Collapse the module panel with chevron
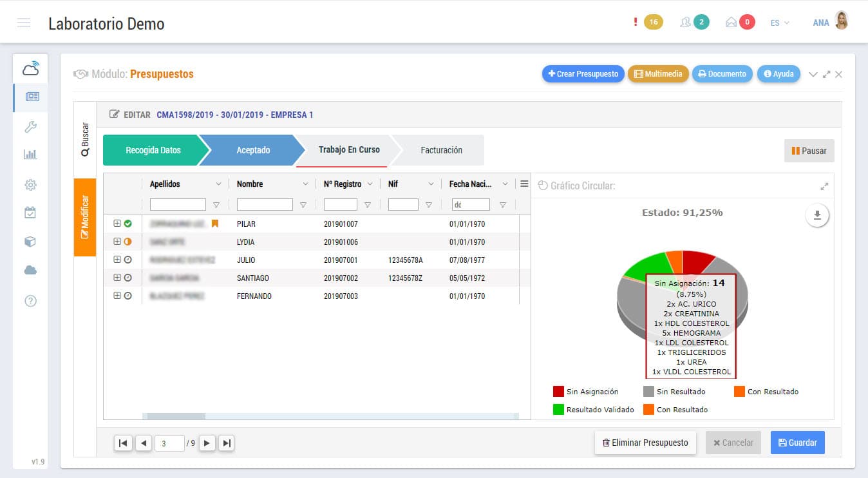The image size is (868, 478). pos(813,75)
